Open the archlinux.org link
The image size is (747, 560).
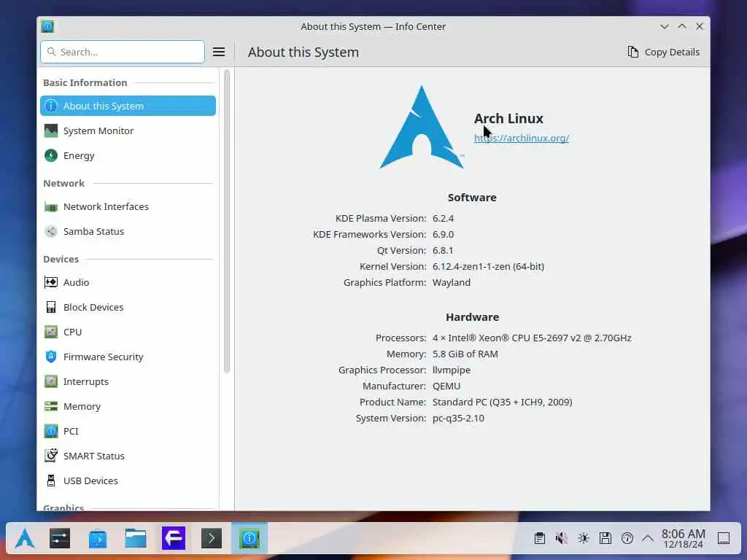521,138
